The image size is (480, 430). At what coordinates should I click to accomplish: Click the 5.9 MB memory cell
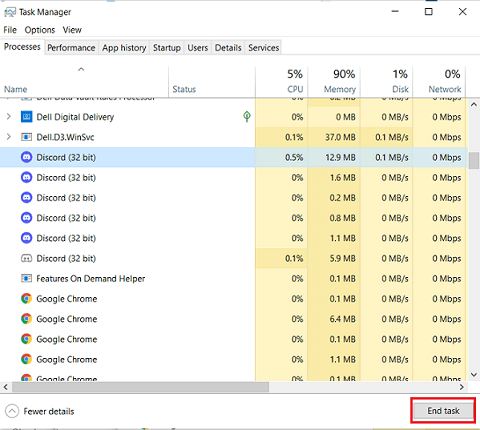pos(334,258)
